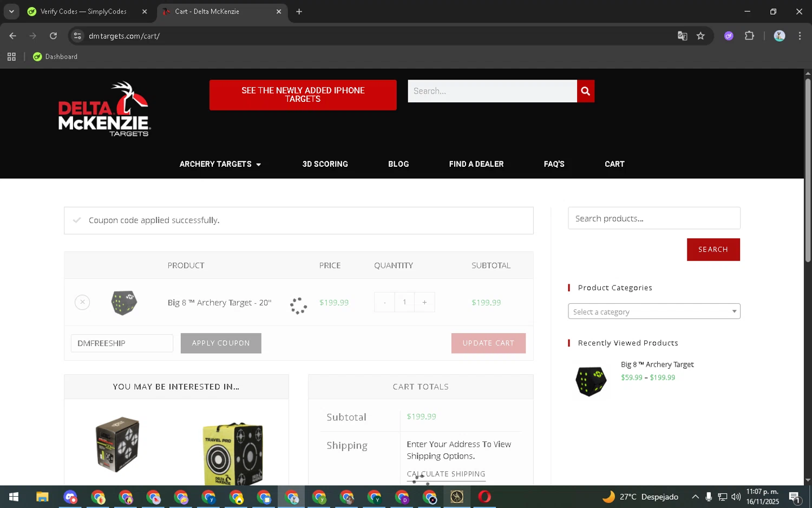
Task: Open File Explorer from the taskbar
Action: [x=42, y=497]
